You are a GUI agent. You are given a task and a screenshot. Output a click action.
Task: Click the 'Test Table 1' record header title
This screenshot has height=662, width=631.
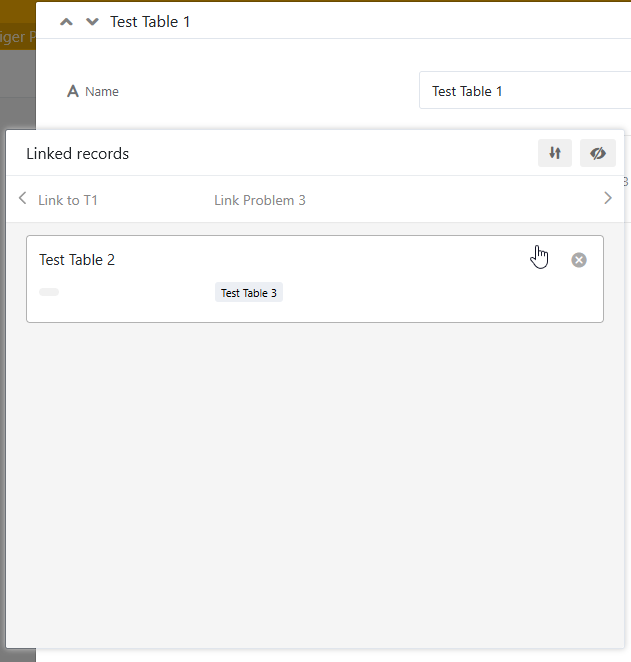(x=150, y=22)
